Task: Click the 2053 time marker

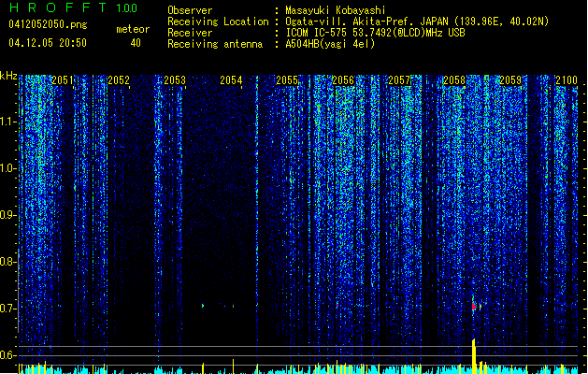Action: coord(175,79)
